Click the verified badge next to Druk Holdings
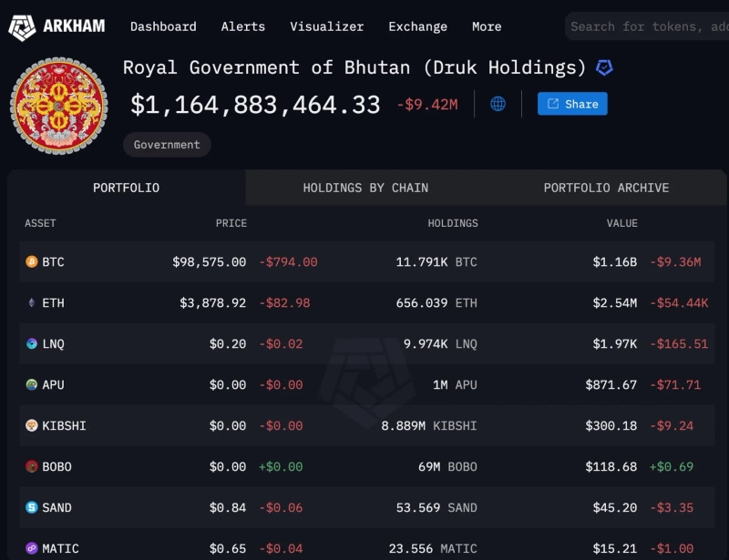 pyautogui.click(x=604, y=67)
